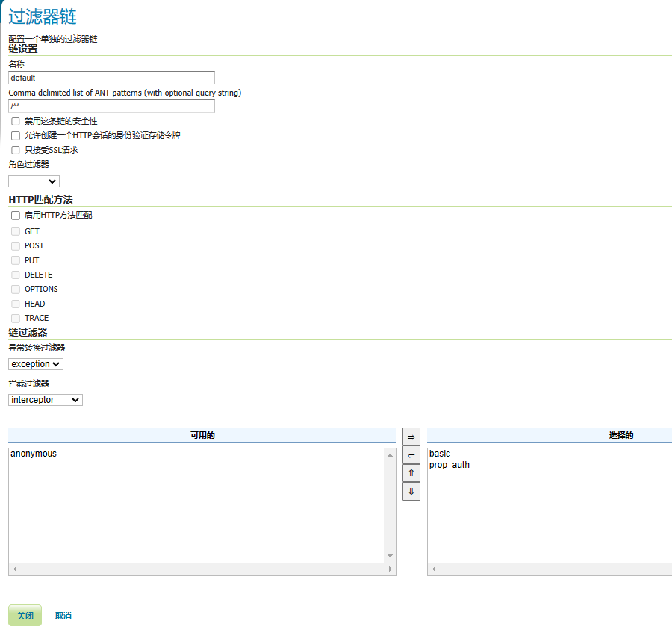
Task: Click selected list horizontal scroll left arrow
Action: (434, 569)
